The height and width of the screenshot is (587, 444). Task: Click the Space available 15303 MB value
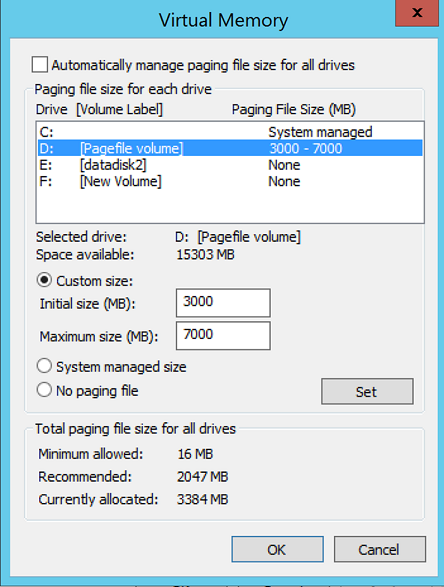[x=206, y=255]
